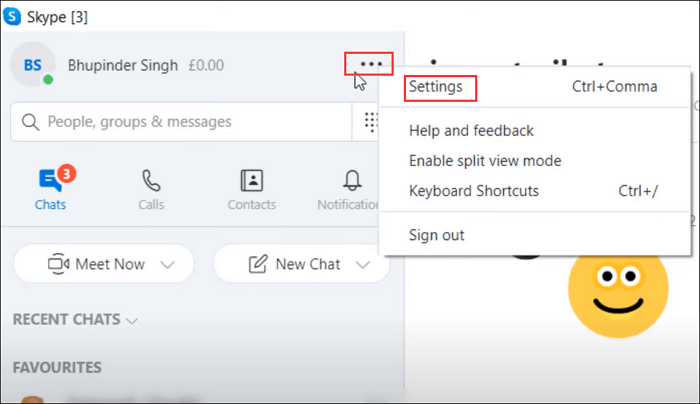700x404 pixels.
Task: Collapse the Recent Chats section
Action: [x=75, y=320]
